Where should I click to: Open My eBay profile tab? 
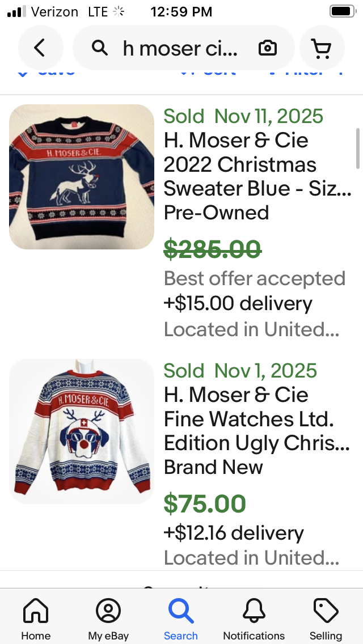(108, 619)
